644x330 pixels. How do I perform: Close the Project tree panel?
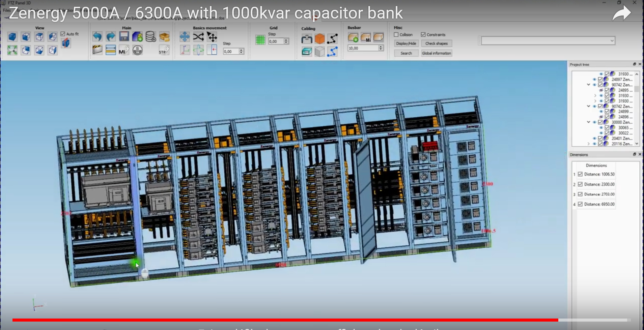(640, 64)
